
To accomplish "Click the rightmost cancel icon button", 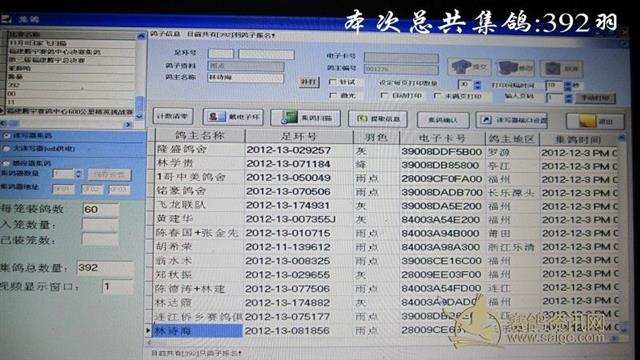I will [x=562, y=69].
